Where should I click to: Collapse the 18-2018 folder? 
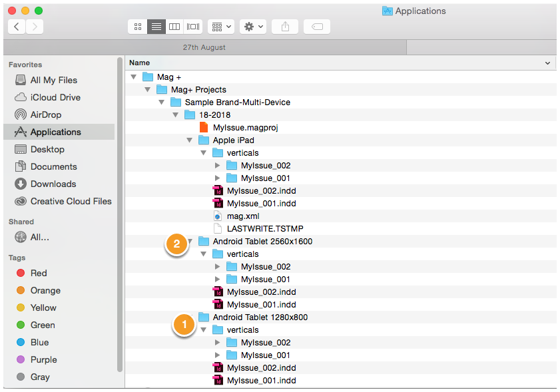pos(175,115)
